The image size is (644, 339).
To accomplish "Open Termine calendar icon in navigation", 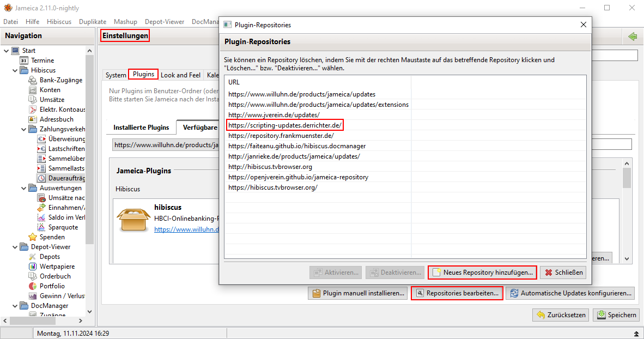I will click(24, 60).
